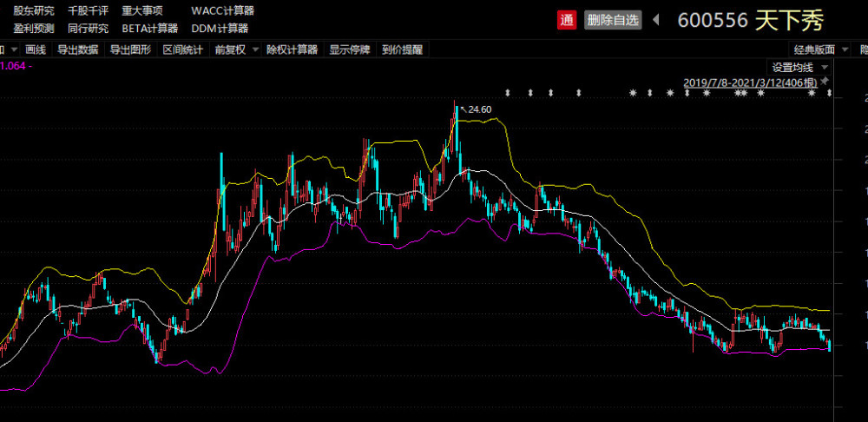Open the 设置均线 dropdown
The image size is (868, 422).
point(799,68)
